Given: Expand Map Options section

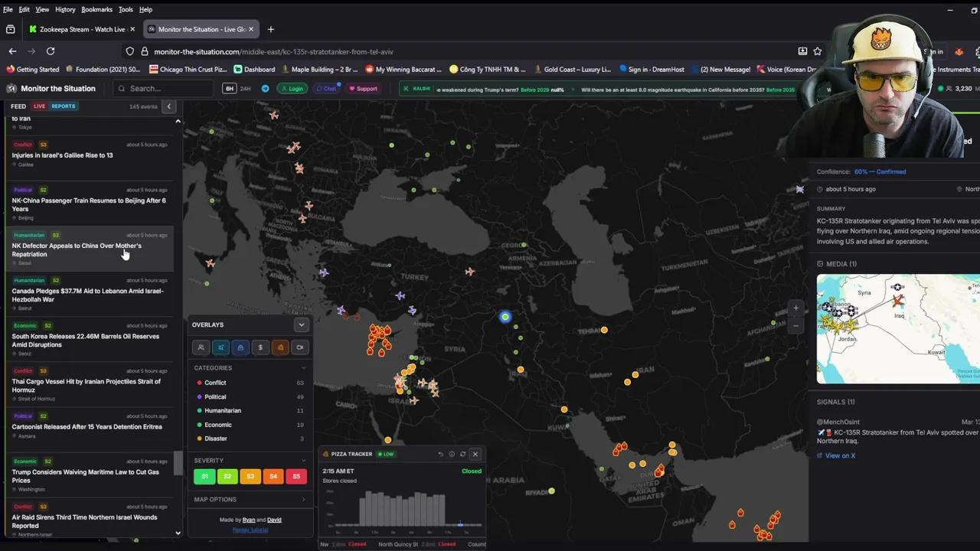Looking at the screenshot, I should click(303, 500).
